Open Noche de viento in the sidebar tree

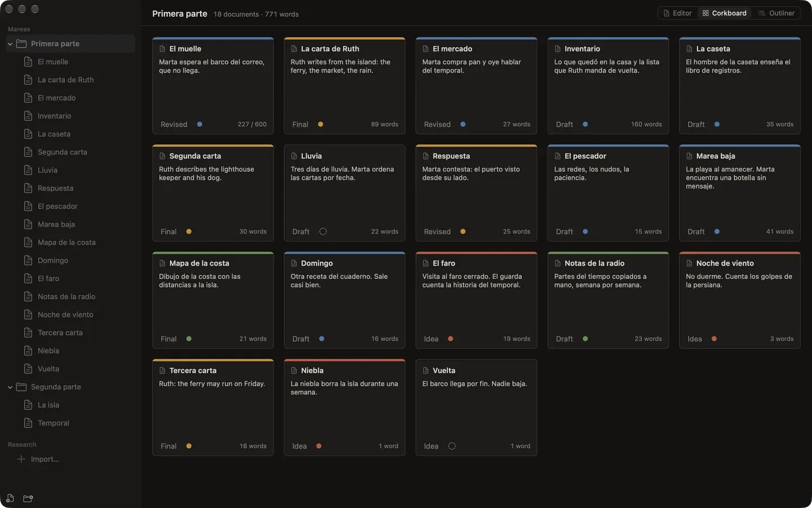pyautogui.click(x=70, y=314)
